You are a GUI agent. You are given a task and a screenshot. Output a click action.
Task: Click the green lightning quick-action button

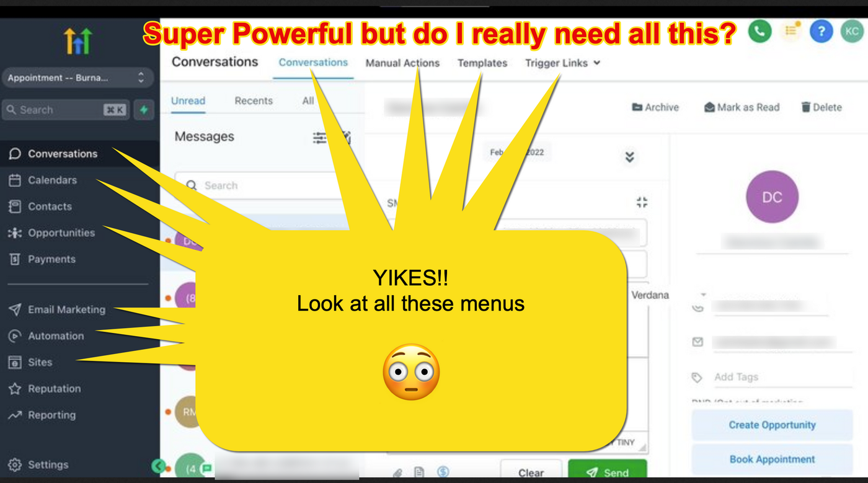coord(144,110)
